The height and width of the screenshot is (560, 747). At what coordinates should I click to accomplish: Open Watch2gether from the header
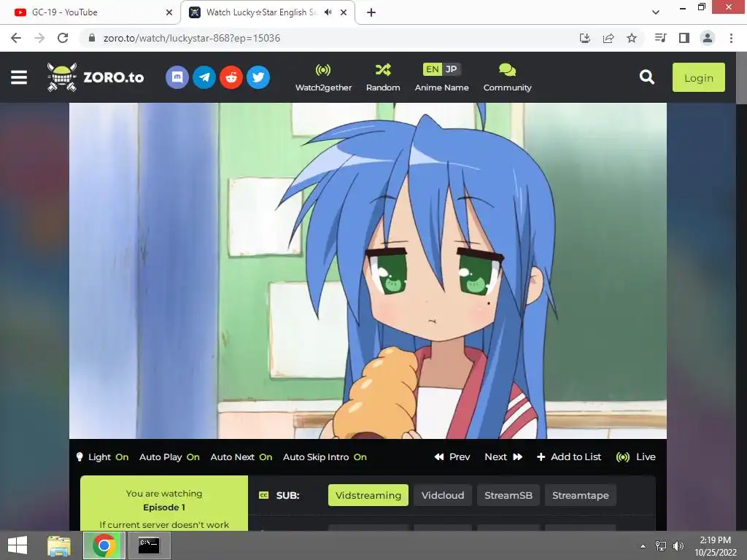[323, 77]
